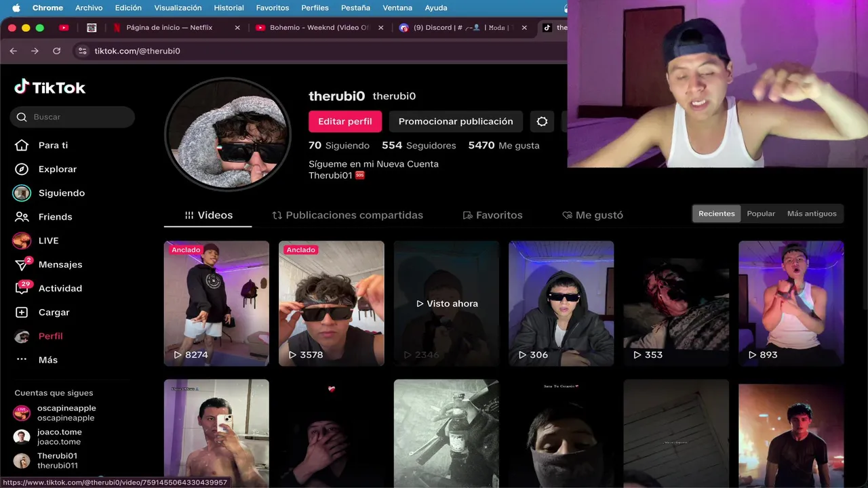Open the Historial menu
The image size is (868, 488).
(x=229, y=7)
